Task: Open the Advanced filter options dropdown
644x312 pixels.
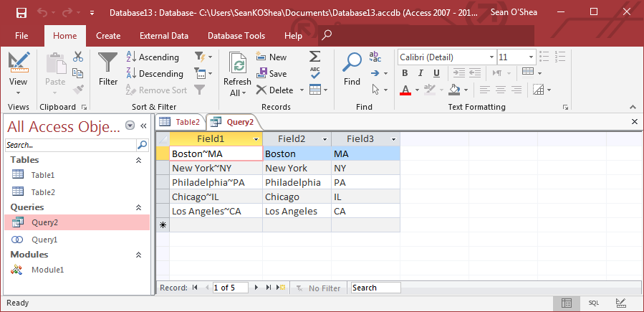Action: 203,74
